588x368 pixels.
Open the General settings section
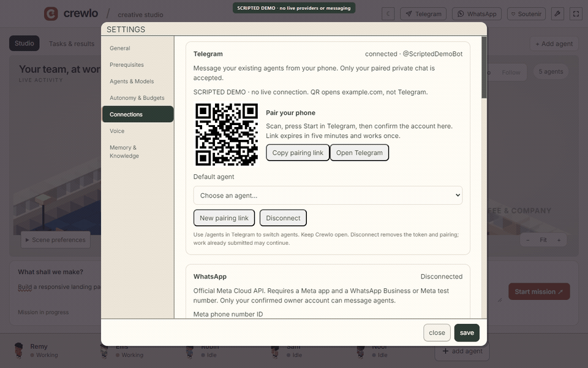(138, 48)
